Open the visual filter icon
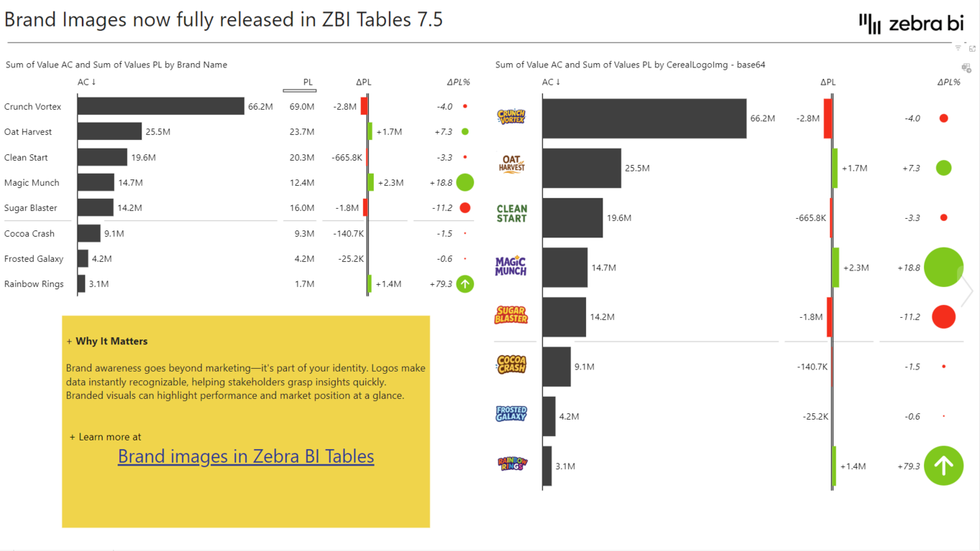Image resolution: width=980 pixels, height=551 pixels. (x=958, y=48)
